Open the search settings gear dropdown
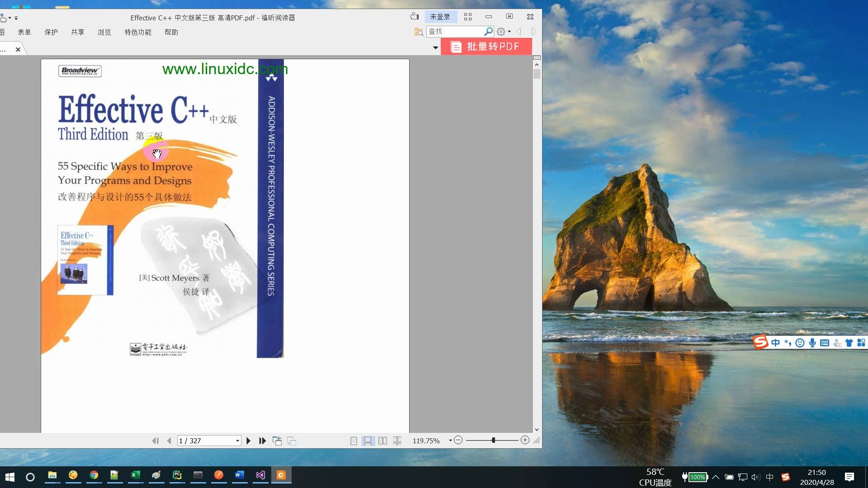This screenshot has height=488, width=868. point(504,32)
